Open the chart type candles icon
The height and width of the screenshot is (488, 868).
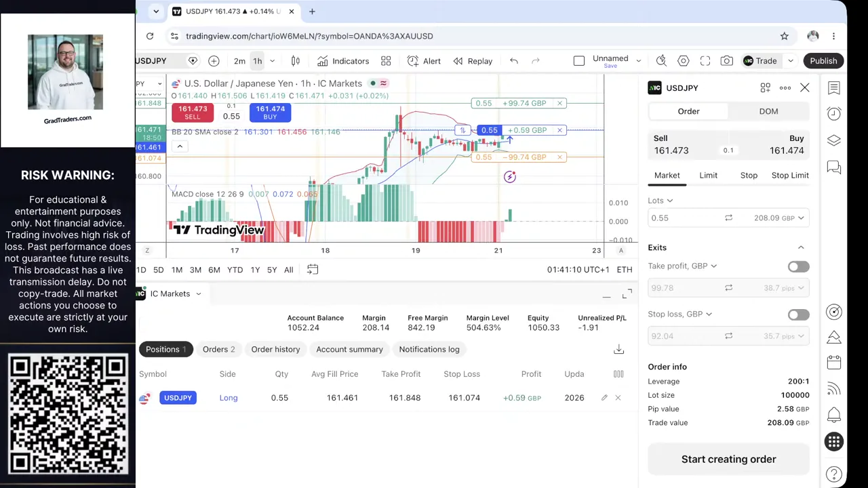(x=295, y=61)
